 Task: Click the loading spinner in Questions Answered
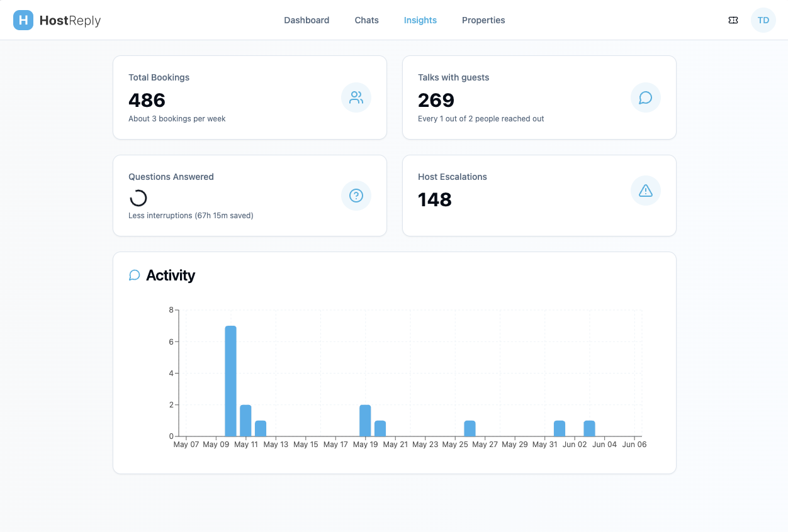point(138,198)
